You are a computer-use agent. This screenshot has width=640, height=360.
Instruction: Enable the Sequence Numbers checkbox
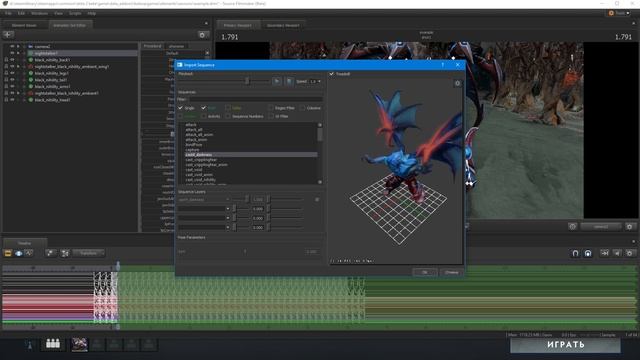(228, 116)
